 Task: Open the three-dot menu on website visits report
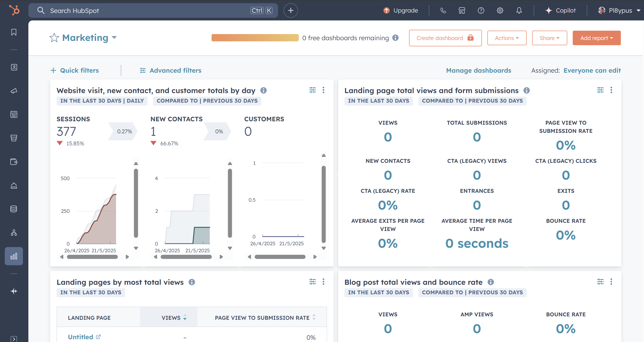324,90
